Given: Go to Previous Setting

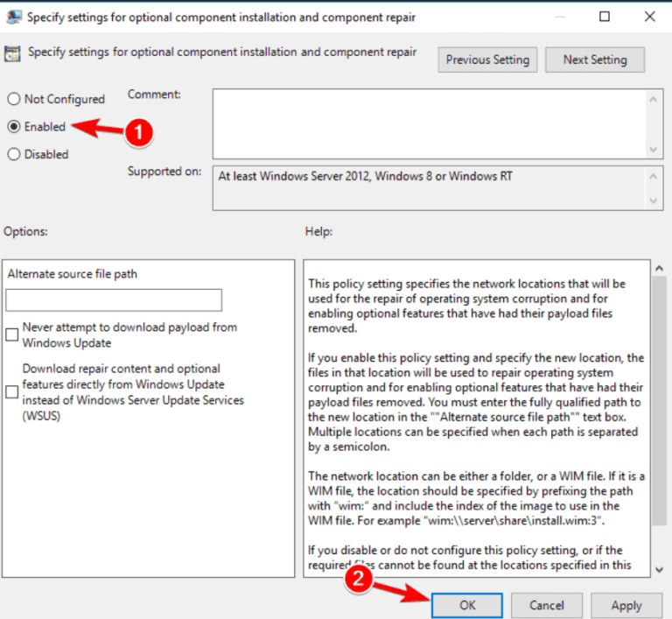Looking at the screenshot, I should point(487,60).
